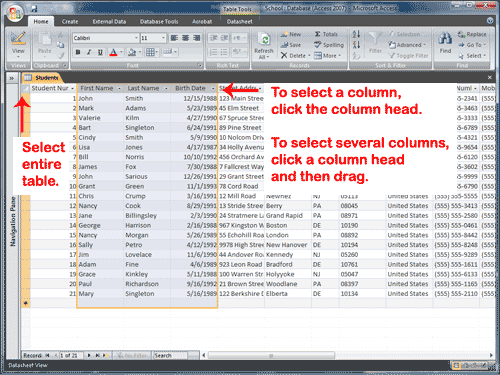500x375 pixels.
Task: Click the Sort Descending icon
Action: (x=356, y=45)
